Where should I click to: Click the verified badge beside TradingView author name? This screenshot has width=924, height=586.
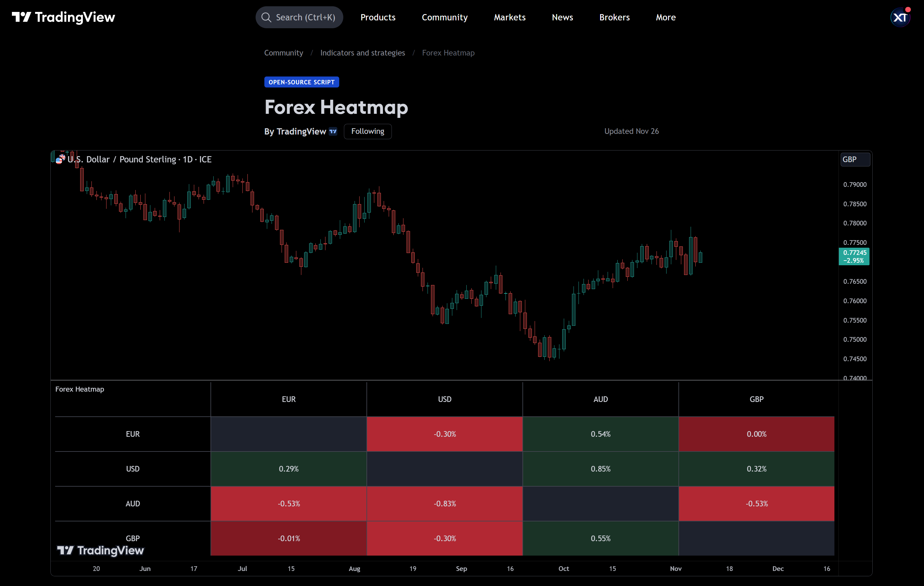(x=333, y=131)
